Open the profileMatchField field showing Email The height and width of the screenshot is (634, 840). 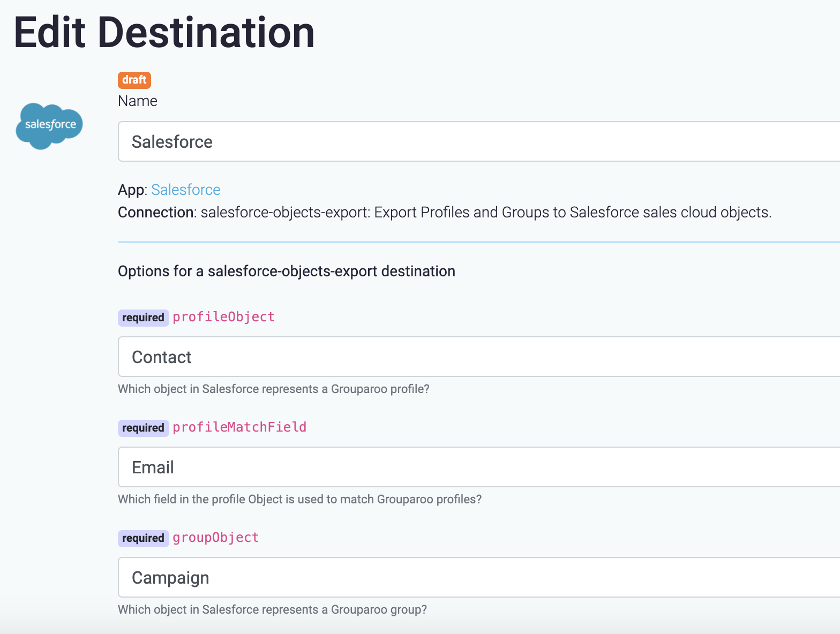point(479,467)
